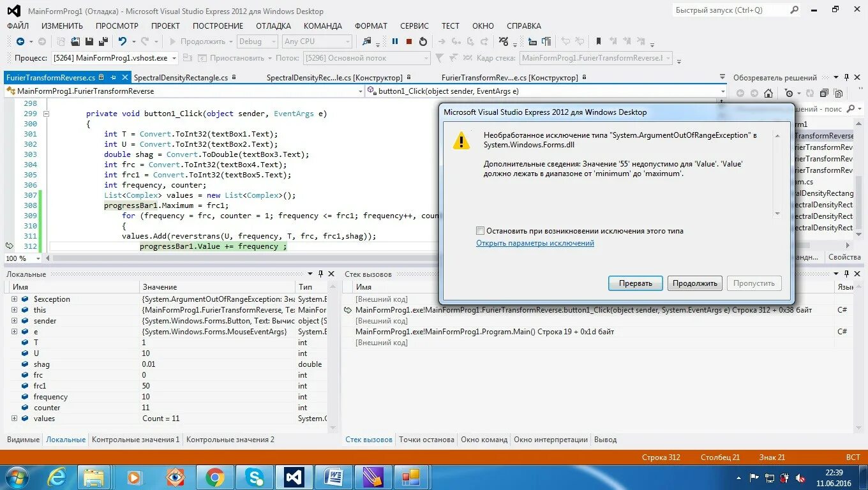Select the 'counter' variable row
The height and width of the screenshot is (490, 868).
click(x=166, y=408)
